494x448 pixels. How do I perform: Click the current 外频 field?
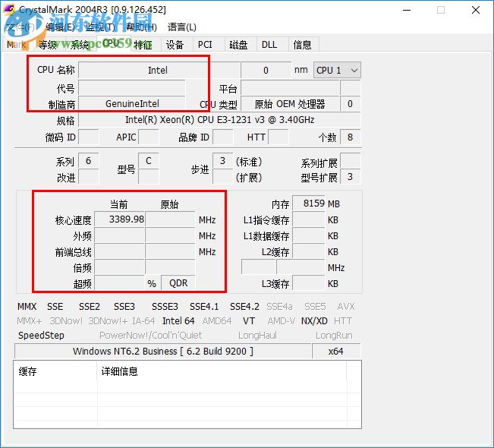[120, 235]
